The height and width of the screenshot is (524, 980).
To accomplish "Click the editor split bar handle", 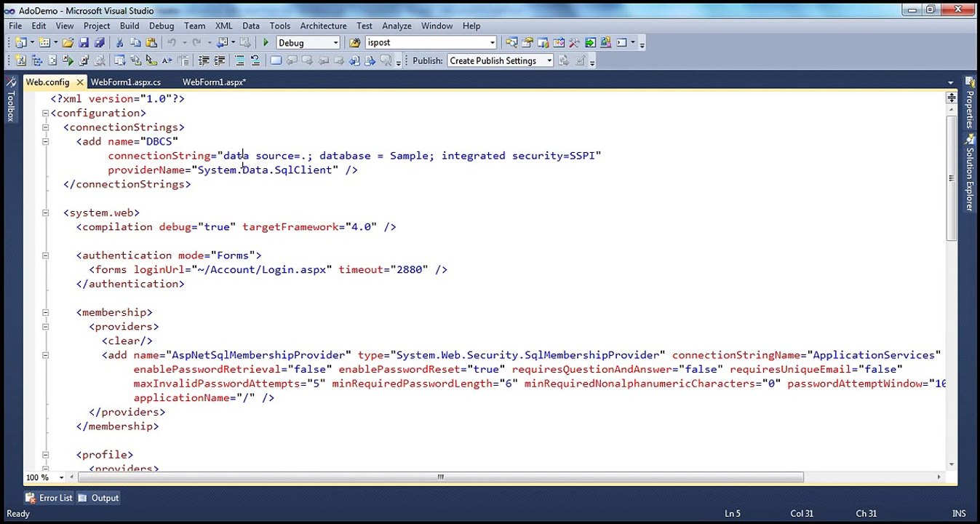I will (x=951, y=98).
